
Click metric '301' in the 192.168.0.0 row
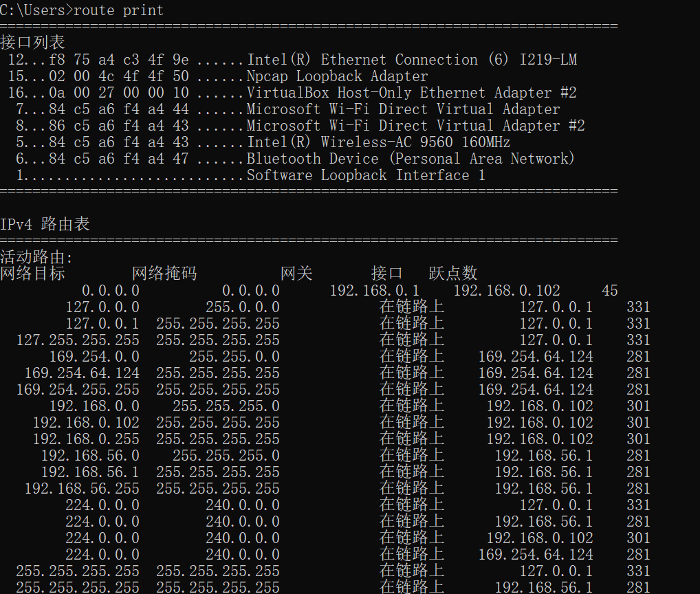tap(638, 406)
